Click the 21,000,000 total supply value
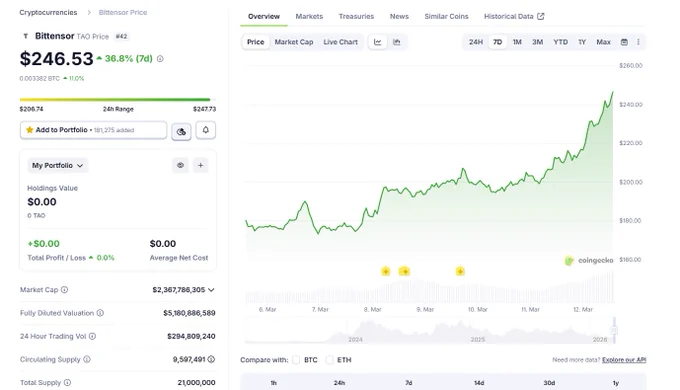 196,383
